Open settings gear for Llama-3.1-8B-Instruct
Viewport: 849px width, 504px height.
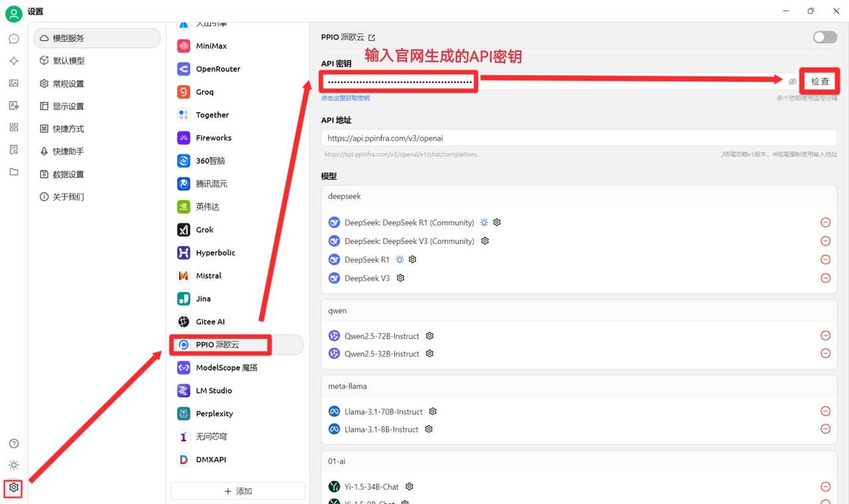coord(429,429)
